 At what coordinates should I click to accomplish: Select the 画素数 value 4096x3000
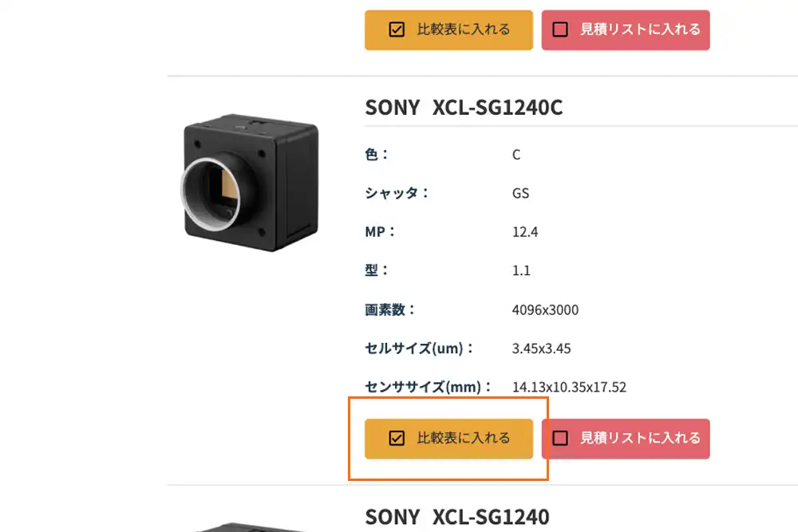point(545,309)
